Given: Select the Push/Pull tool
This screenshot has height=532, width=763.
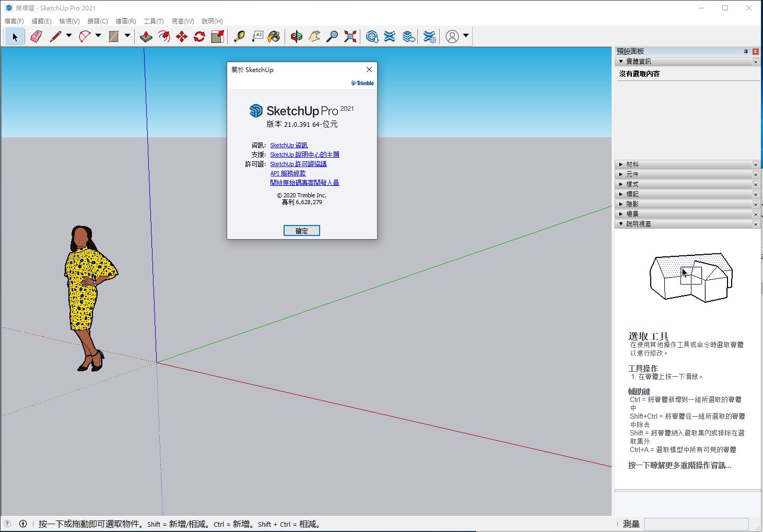Looking at the screenshot, I should click(x=146, y=37).
